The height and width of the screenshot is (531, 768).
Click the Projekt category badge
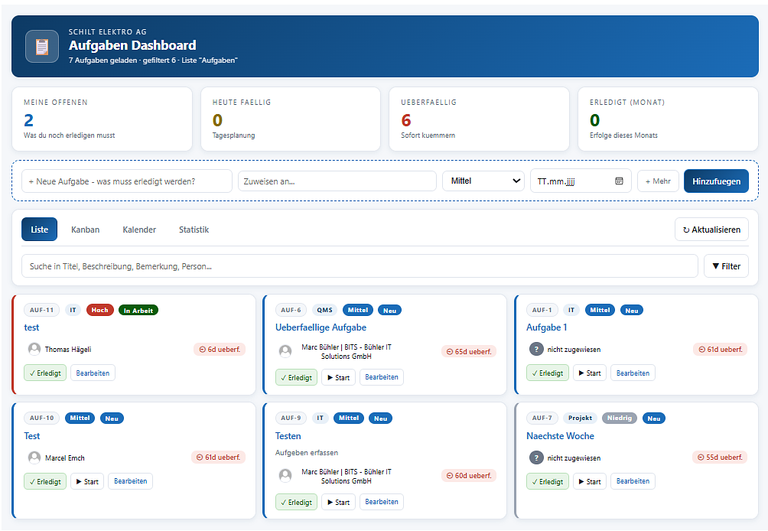tap(580, 418)
